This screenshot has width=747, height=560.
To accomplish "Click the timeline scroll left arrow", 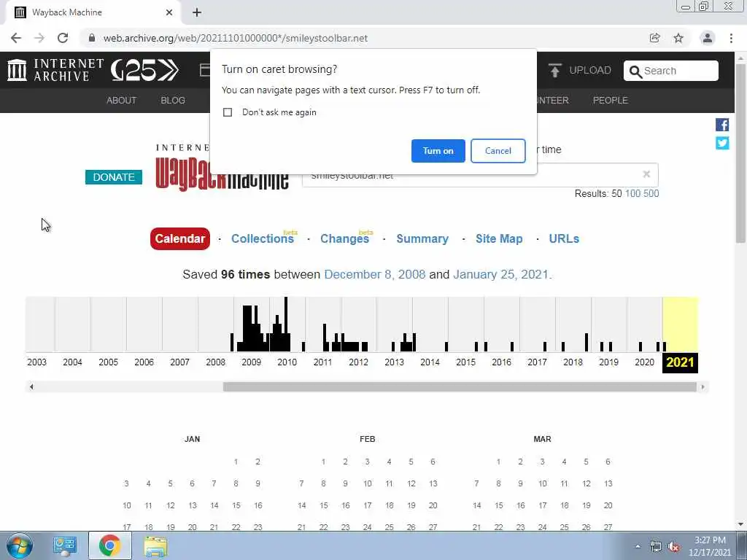I will coord(31,387).
